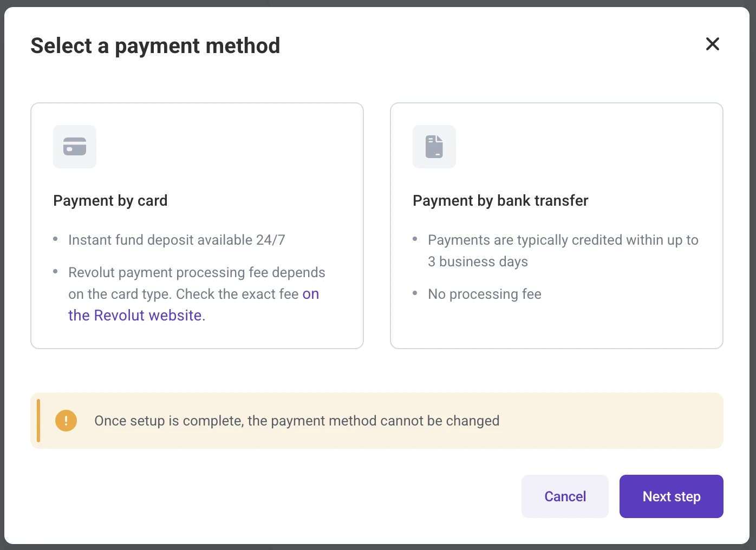Click the credit card icon
The image size is (756, 550).
pos(75,147)
